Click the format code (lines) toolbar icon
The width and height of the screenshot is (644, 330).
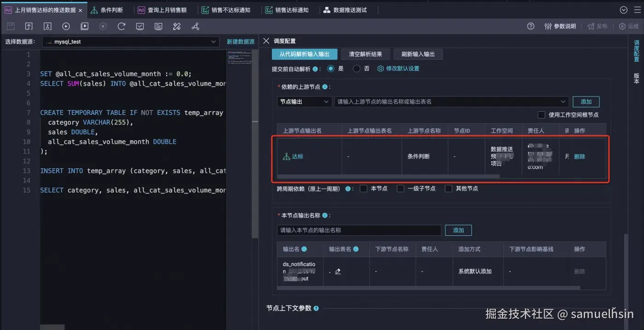[x=159, y=27]
